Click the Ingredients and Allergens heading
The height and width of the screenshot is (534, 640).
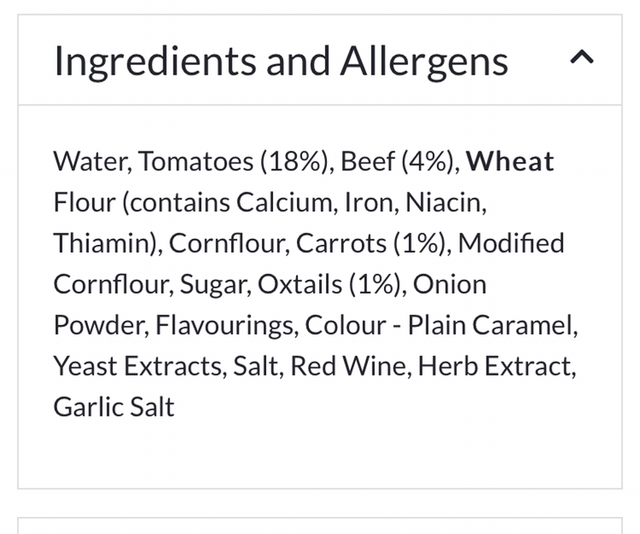coord(281,62)
